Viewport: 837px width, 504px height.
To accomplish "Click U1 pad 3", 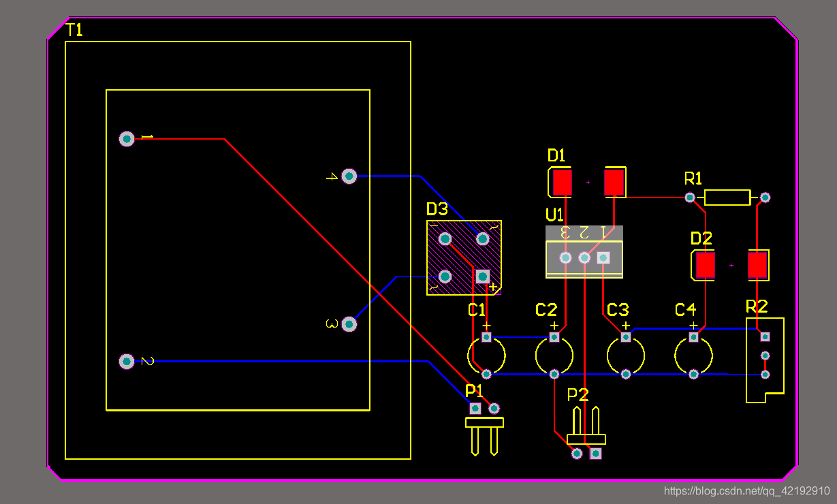I will (x=565, y=257).
